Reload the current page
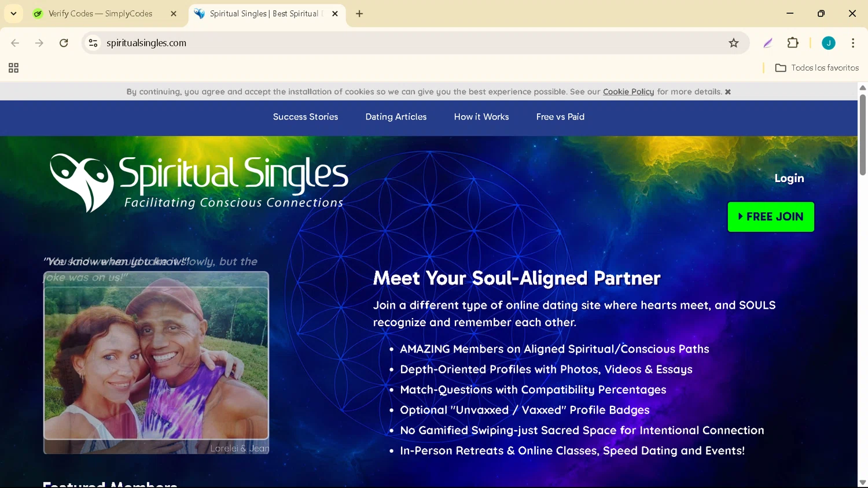 tap(64, 43)
